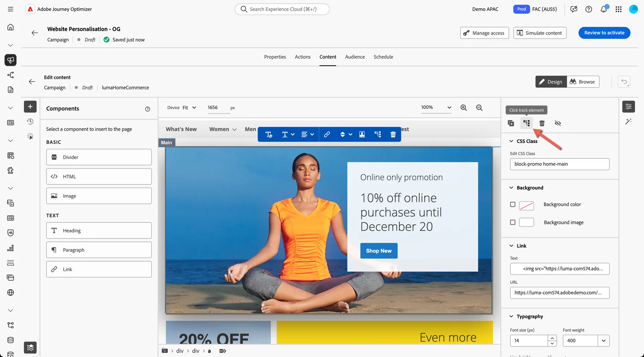The image size is (644, 357).
Task: Open the Schedule tab
Action: tap(383, 57)
